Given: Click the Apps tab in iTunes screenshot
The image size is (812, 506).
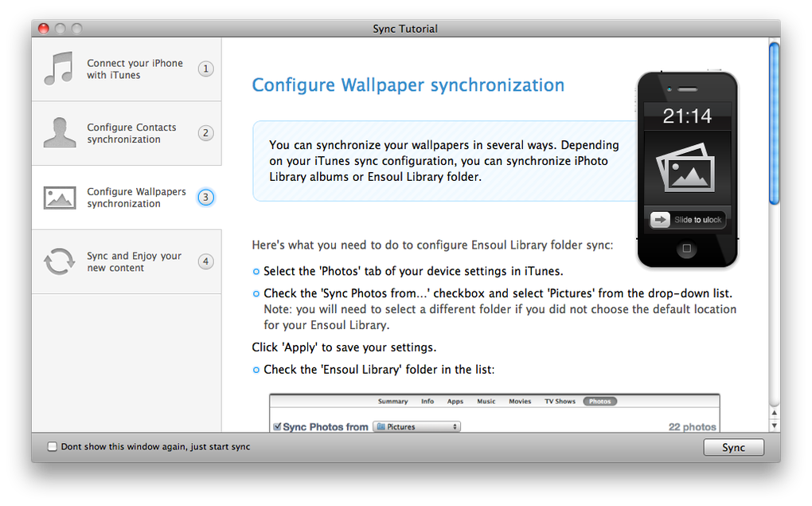Looking at the screenshot, I should click(x=455, y=402).
